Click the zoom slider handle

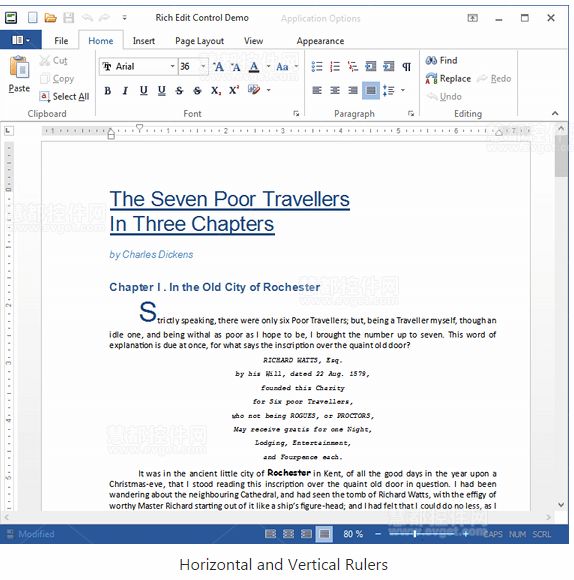coord(415,534)
